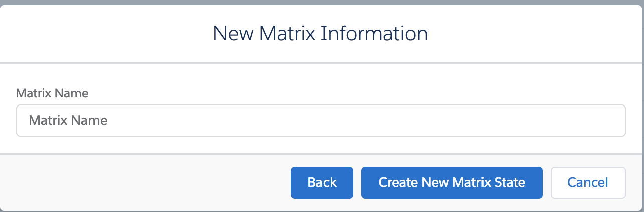
Task: Confirm with the widest blue footer button
Action: click(x=451, y=182)
